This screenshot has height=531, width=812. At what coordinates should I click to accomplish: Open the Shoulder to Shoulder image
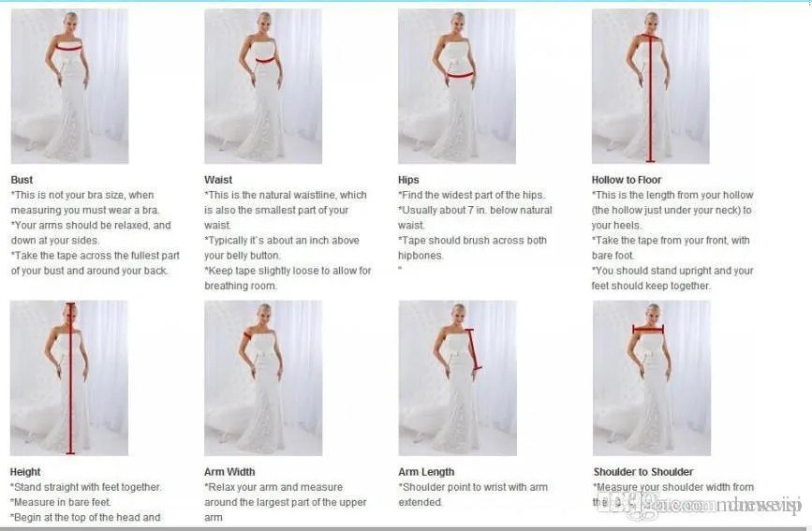point(652,378)
